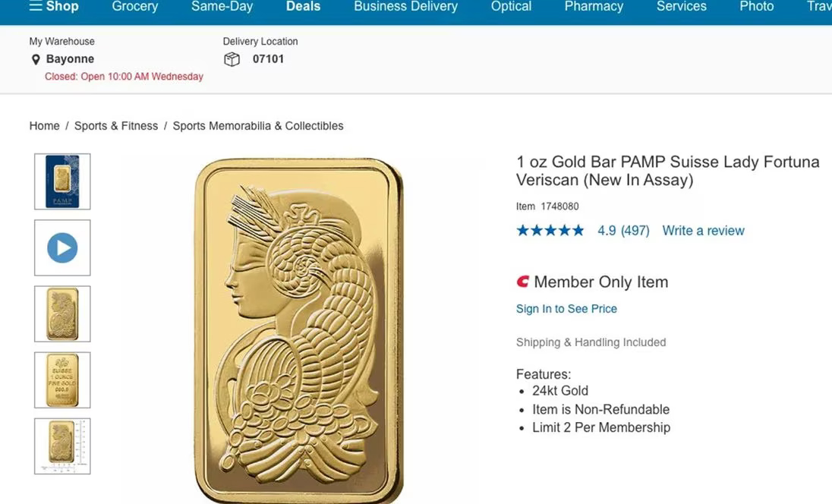Select the packaged gold bar thumbnail
The image size is (832, 504).
coord(62,181)
